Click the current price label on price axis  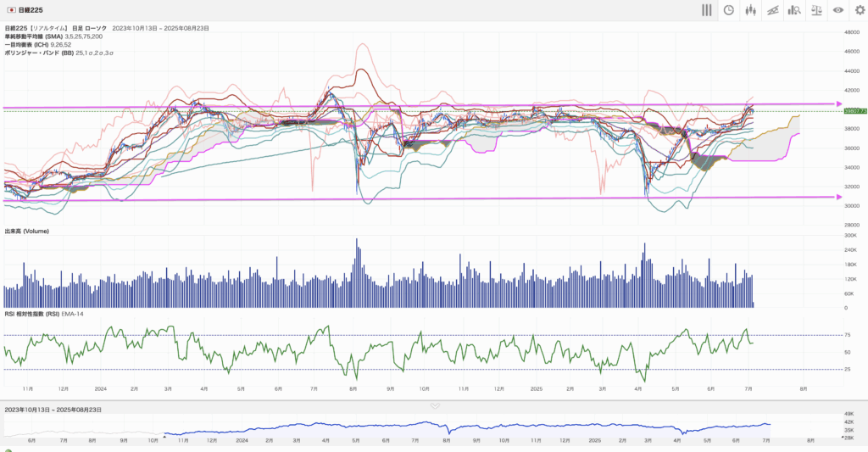[x=854, y=111]
